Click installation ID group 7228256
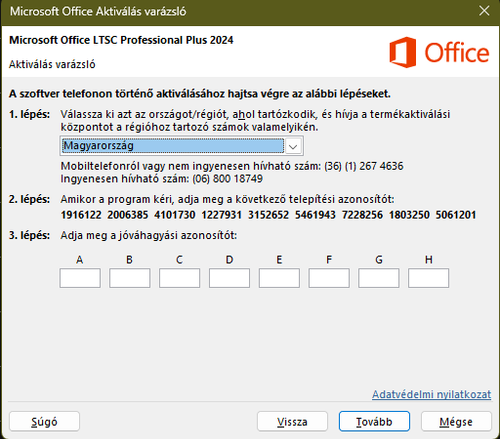500x439 pixels. pyautogui.click(x=362, y=215)
